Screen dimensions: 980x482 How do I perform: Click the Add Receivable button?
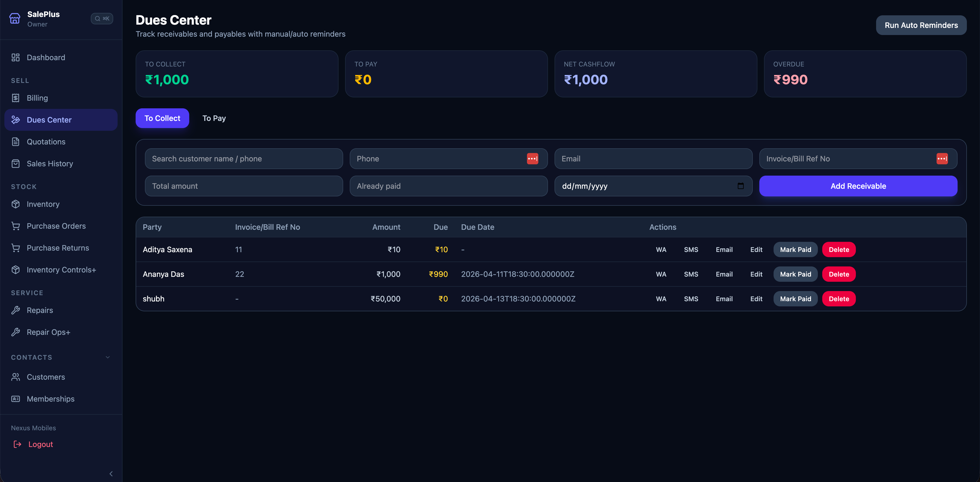(858, 186)
